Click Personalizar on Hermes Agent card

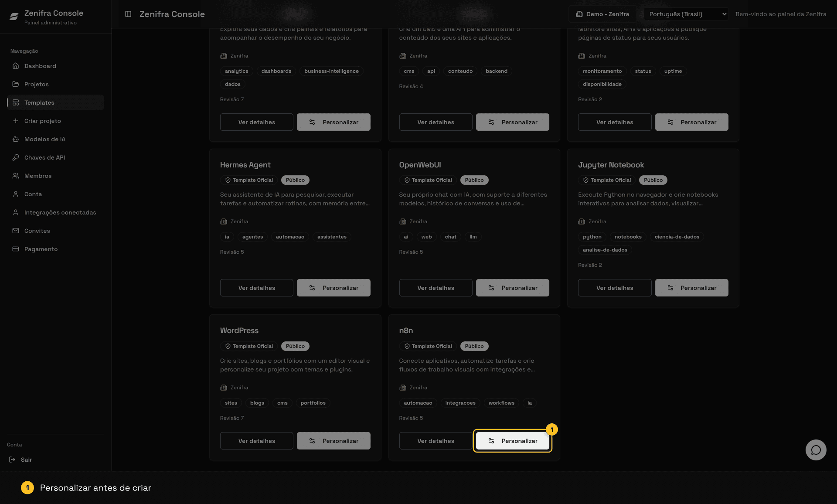tap(333, 288)
